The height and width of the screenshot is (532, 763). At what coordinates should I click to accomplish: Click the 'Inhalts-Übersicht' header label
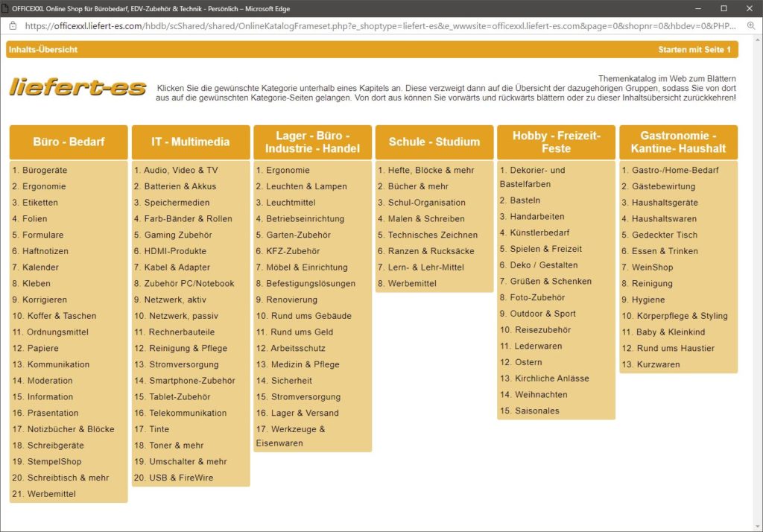[x=42, y=50]
